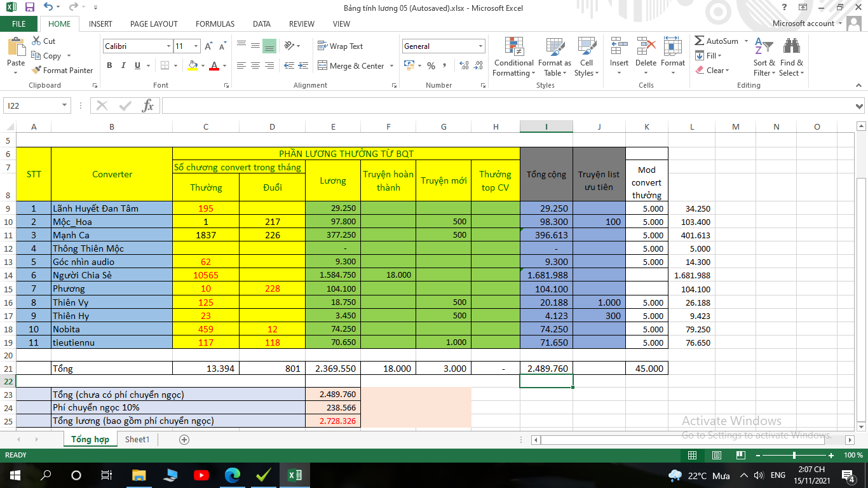Switch to the Sheet1 worksheet tab
The width and height of the screenshot is (868, 488).
coord(137,439)
